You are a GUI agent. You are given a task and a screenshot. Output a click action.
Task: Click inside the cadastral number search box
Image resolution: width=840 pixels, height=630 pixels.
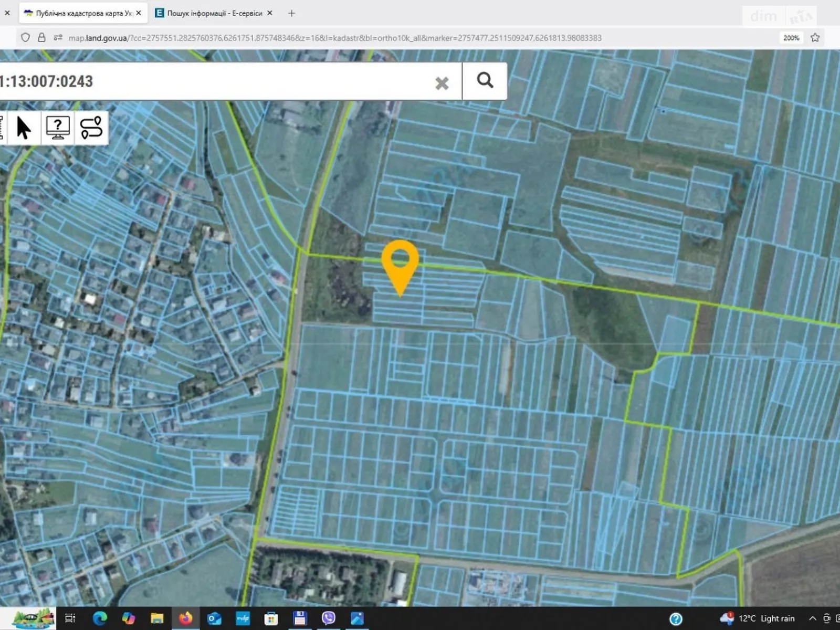click(220, 81)
